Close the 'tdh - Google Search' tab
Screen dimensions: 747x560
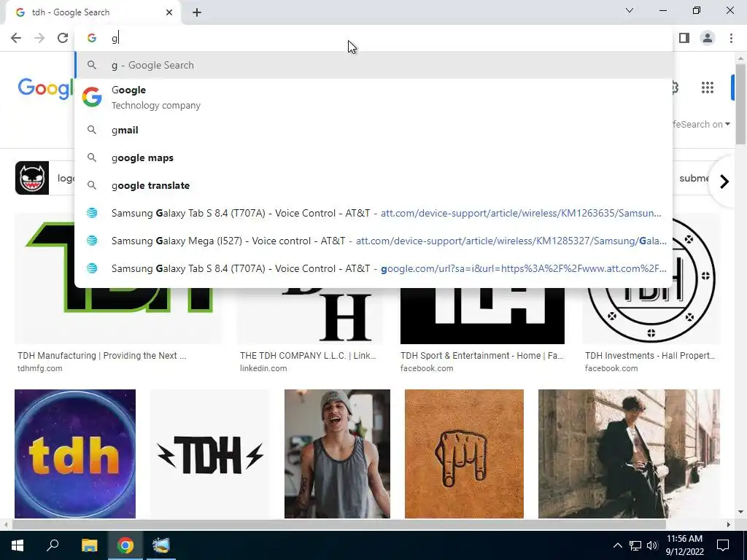169,12
